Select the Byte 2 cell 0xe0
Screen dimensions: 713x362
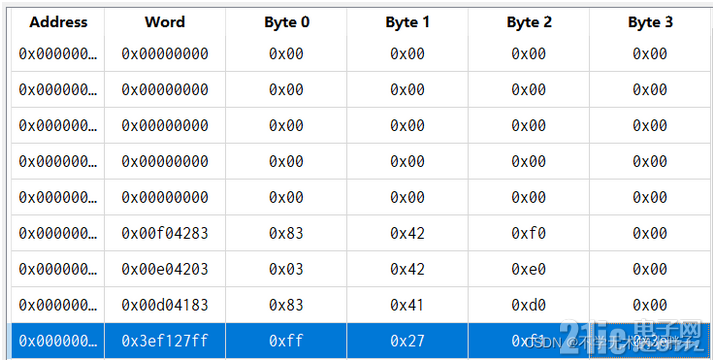(529, 269)
